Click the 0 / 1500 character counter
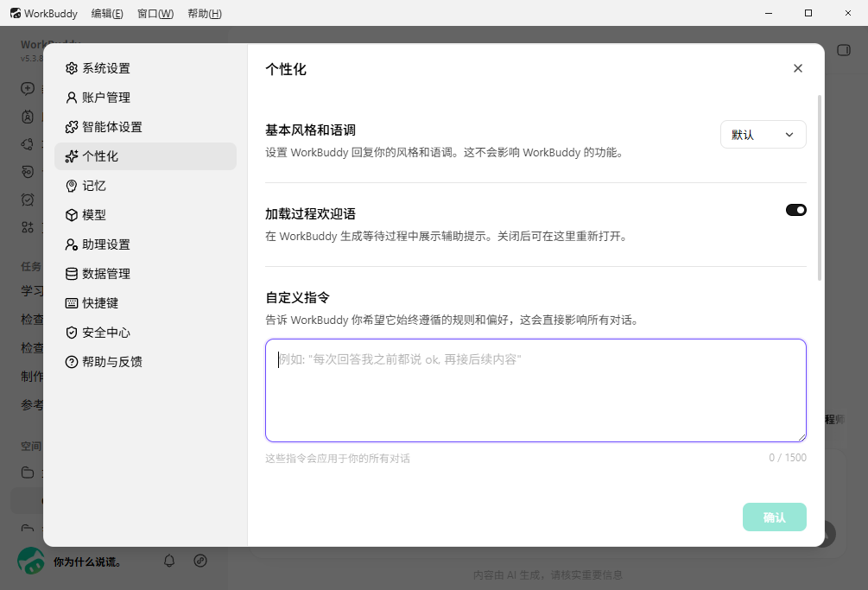 (787, 458)
